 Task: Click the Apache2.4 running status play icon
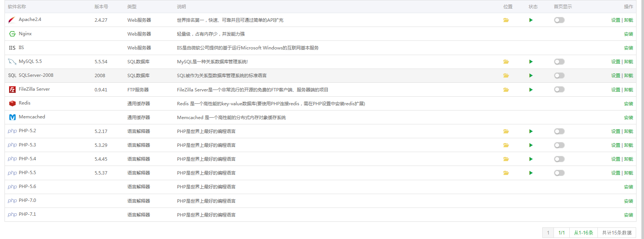(531, 20)
